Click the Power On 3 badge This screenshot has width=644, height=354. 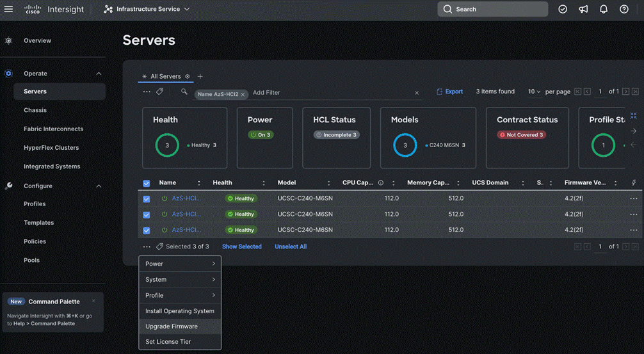[x=261, y=134]
